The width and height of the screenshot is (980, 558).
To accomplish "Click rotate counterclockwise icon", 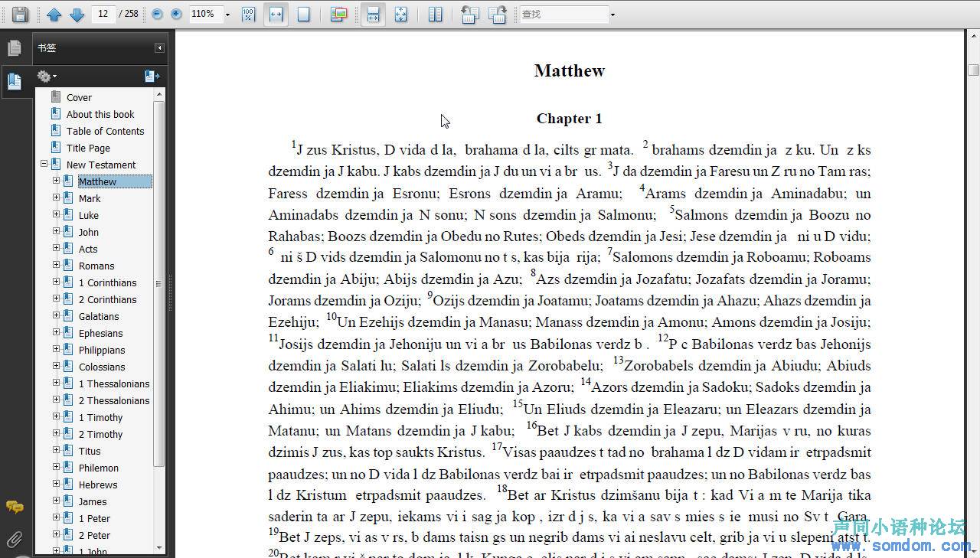I will click(x=470, y=14).
